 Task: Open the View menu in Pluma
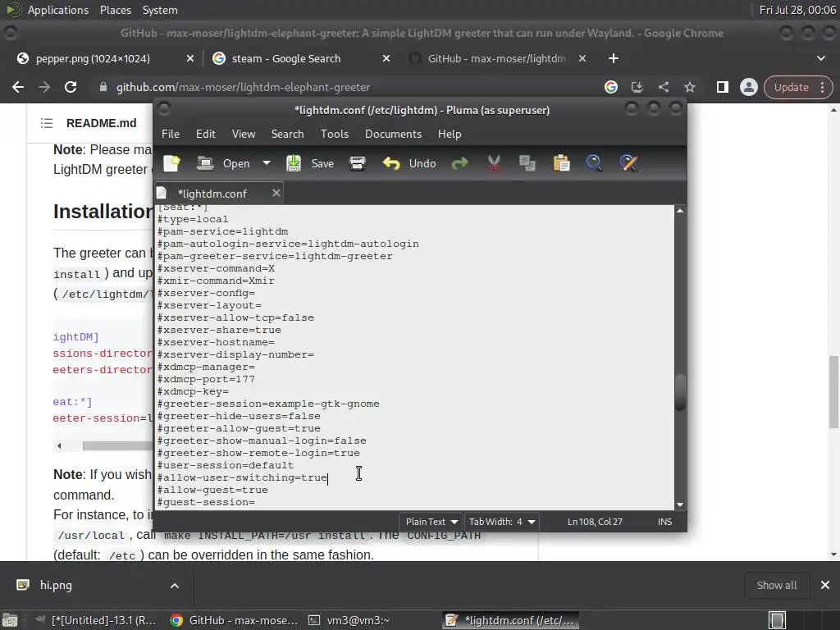tap(243, 134)
